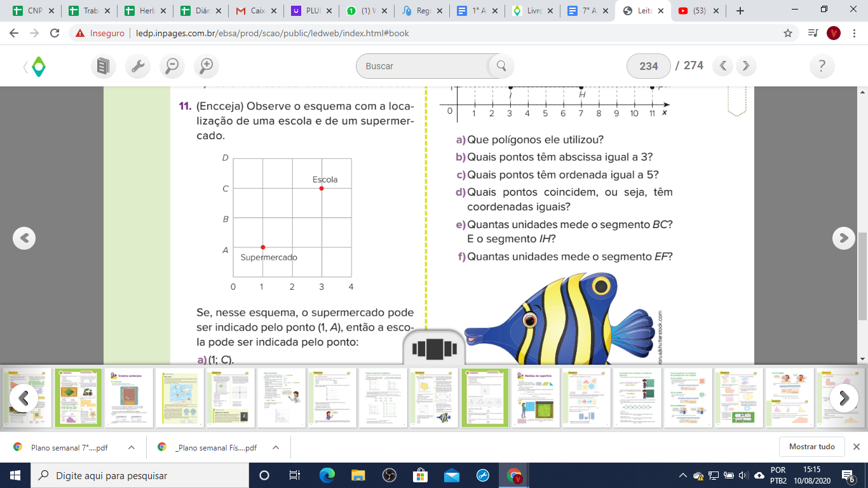This screenshot has height=488, width=868.
Task: Expand options for Plano semanal Fís download
Action: pyautogui.click(x=276, y=447)
